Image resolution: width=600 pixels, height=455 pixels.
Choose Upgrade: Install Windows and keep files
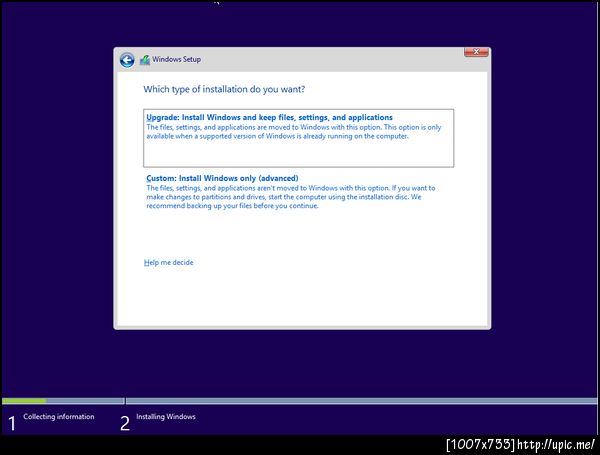pos(298,138)
